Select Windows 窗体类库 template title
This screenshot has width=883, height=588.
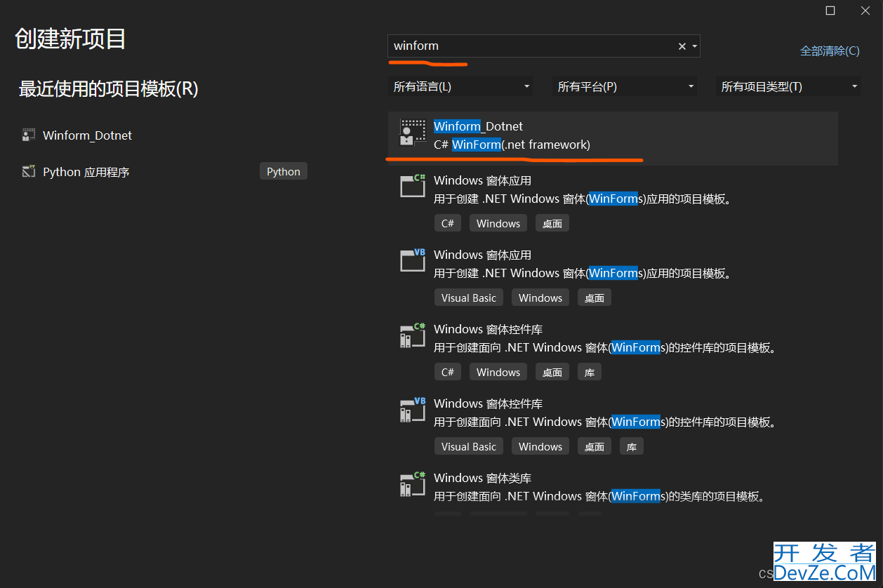pos(482,479)
